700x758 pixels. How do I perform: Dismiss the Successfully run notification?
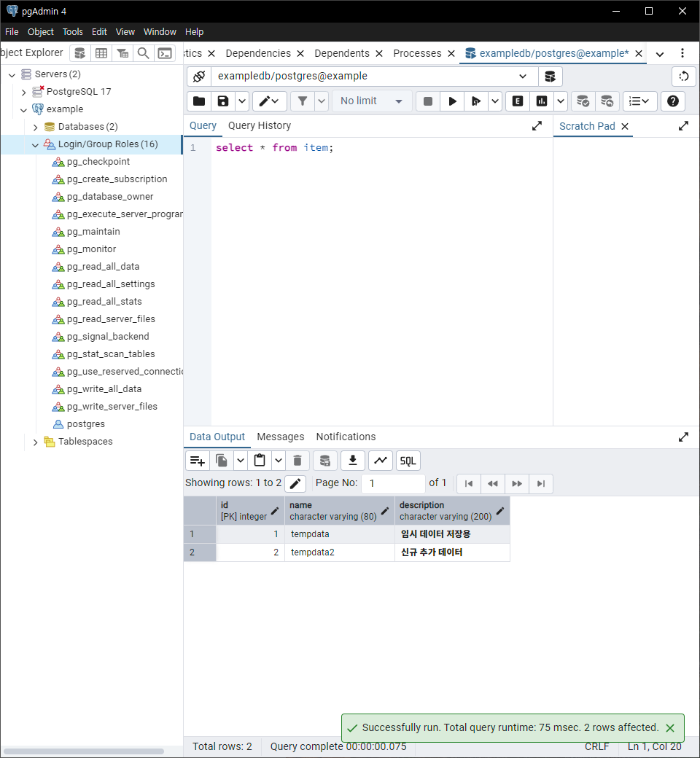[670, 728]
